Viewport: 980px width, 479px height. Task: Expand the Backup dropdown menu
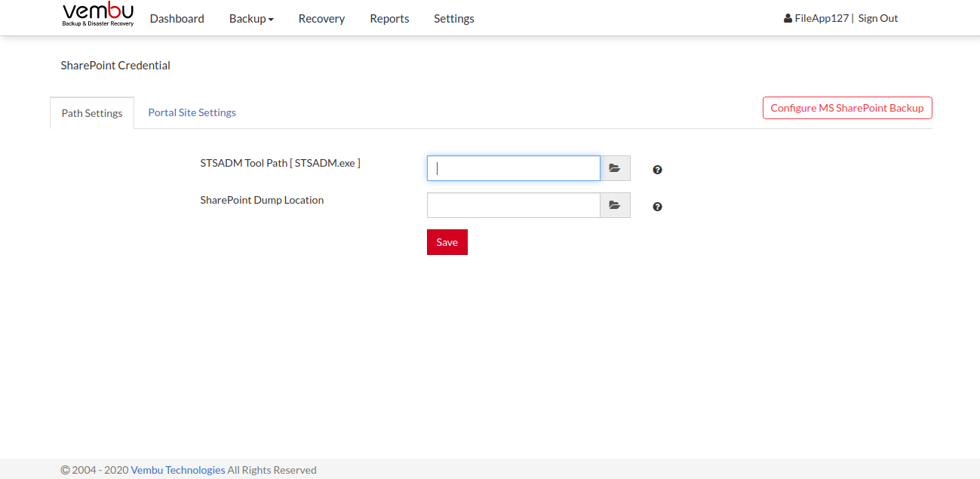(251, 18)
